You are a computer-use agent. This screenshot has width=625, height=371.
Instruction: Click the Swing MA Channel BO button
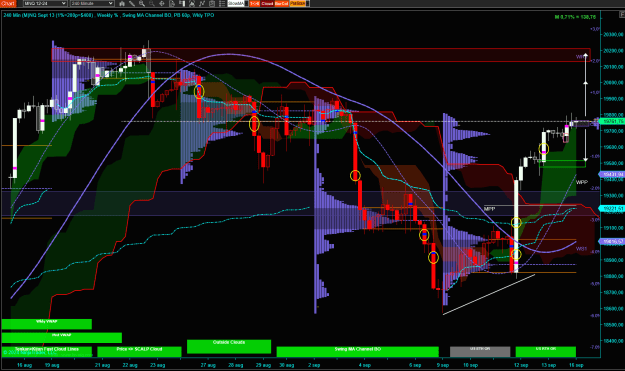click(358, 351)
